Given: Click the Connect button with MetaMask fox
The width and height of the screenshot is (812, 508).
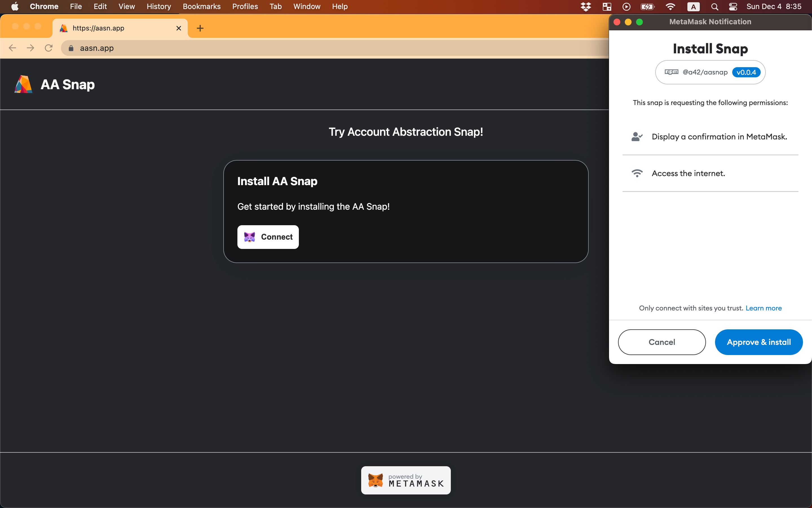Looking at the screenshot, I should pos(268,237).
